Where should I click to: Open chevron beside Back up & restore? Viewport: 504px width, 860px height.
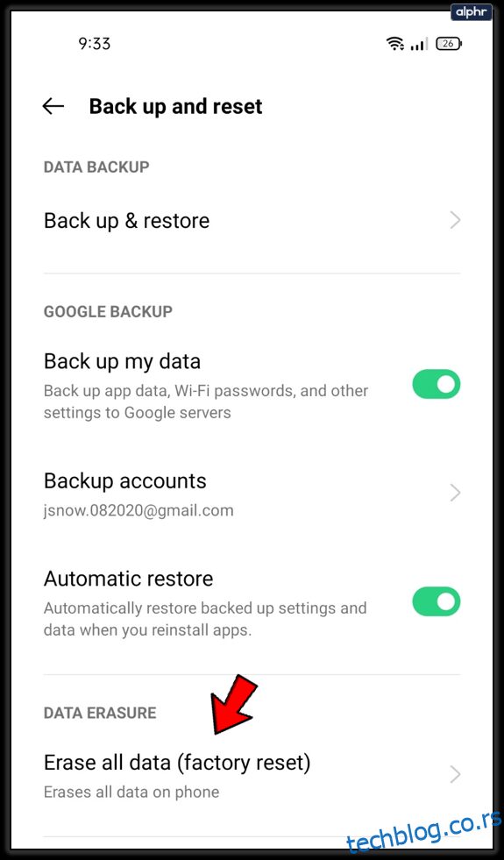455,221
